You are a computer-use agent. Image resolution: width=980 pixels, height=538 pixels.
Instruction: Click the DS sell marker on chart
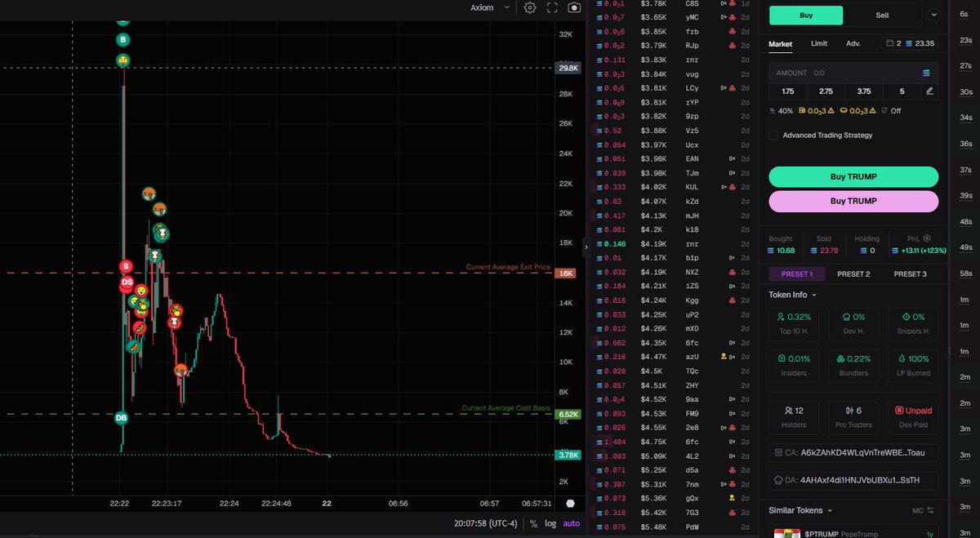[x=127, y=282]
